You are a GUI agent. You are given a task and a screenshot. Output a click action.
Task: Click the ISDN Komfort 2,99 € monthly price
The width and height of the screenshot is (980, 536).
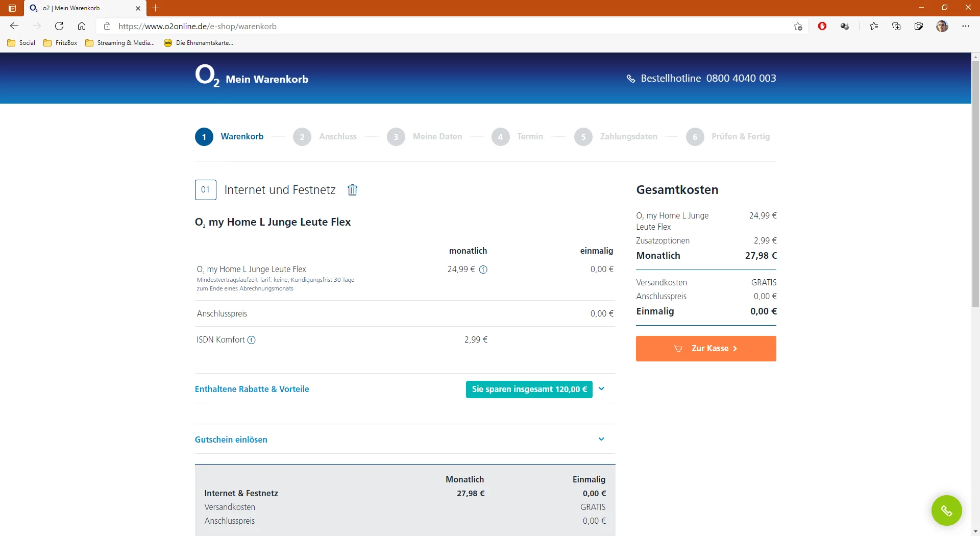(x=476, y=340)
